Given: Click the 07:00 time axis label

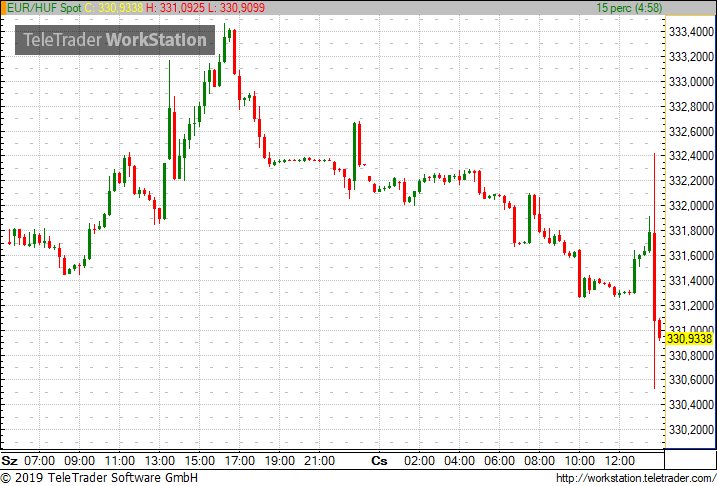Looking at the screenshot, I should tap(39, 460).
